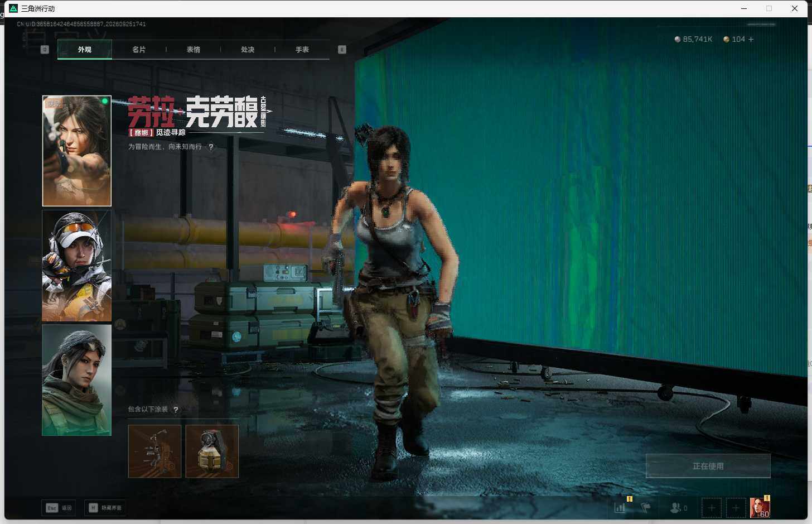Minimize the 三角洲行动 window
Screen dimensions: 812x524
click(744, 8)
